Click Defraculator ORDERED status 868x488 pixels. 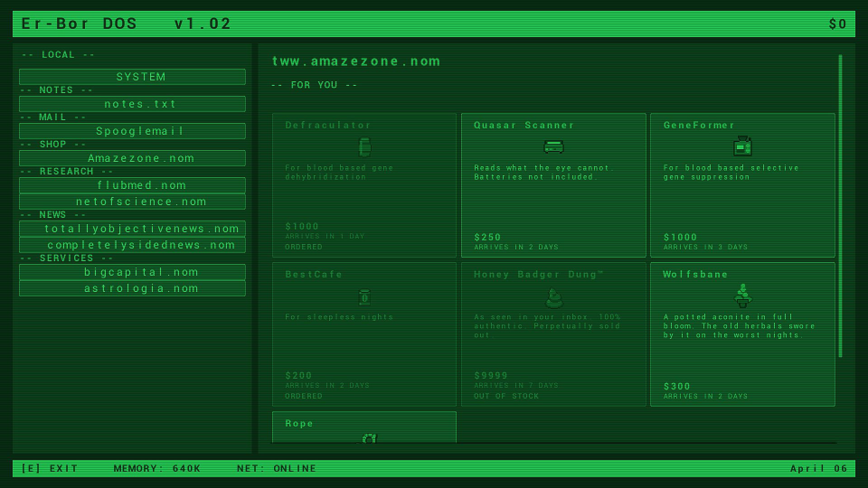pos(304,247)
